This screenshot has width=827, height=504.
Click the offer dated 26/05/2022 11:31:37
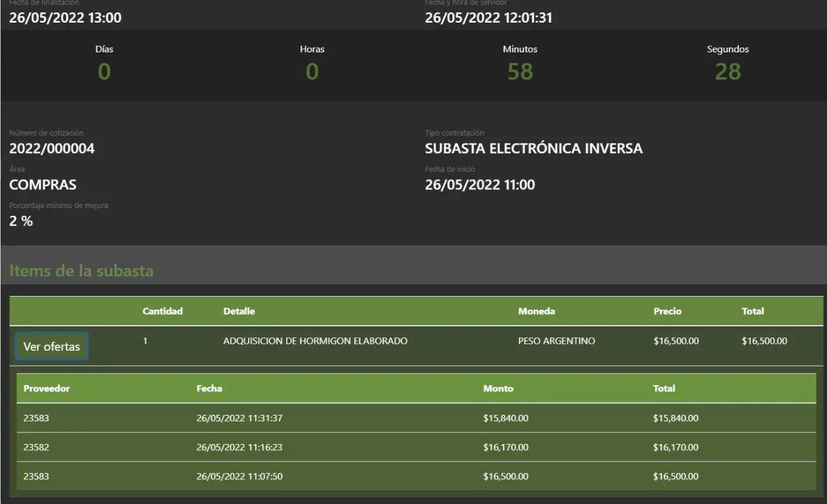[239, 418]
